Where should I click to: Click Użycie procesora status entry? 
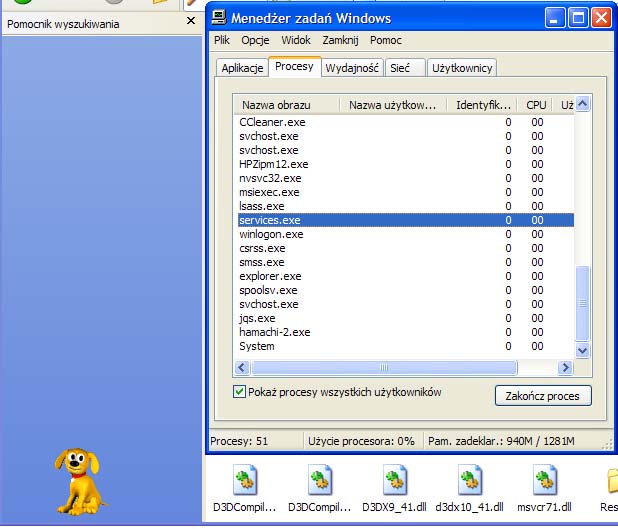[361, 441]
